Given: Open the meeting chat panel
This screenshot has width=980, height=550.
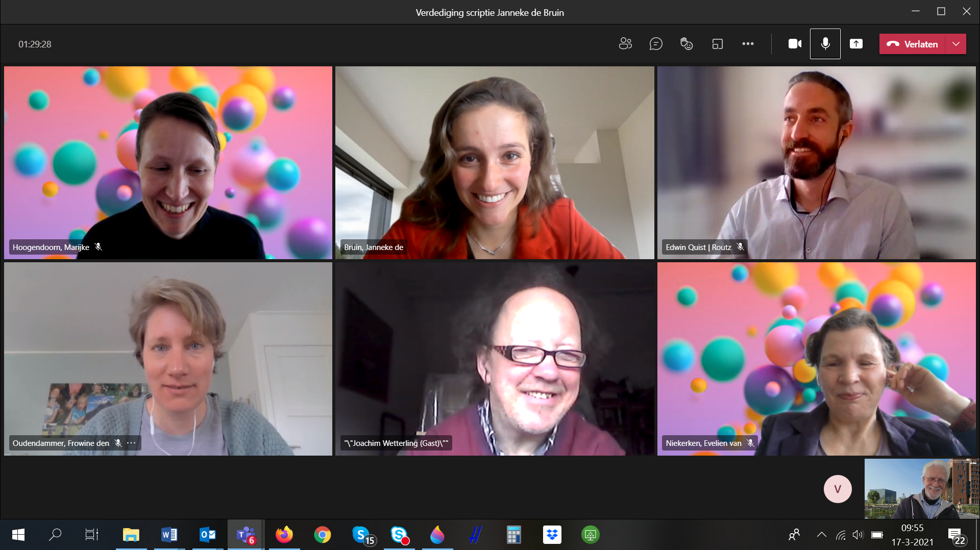Looking at the screenshot, I should [x=656, y=44].
